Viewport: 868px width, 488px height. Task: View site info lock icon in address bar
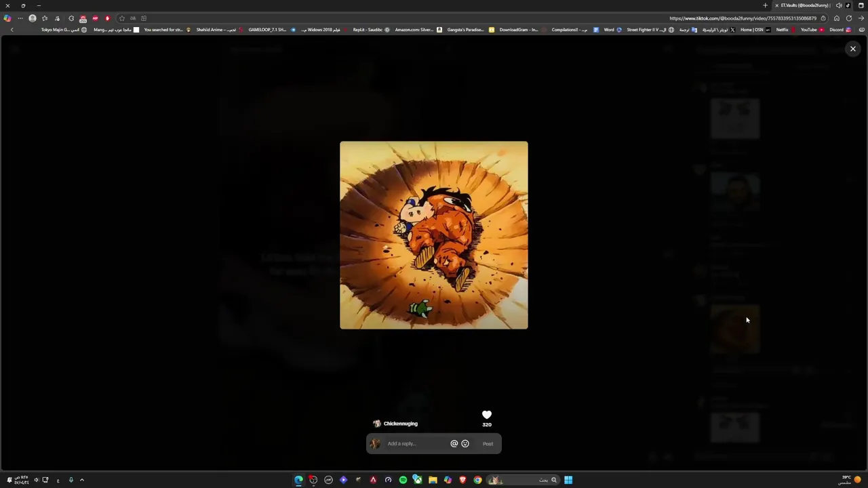(x=823, y=18)
